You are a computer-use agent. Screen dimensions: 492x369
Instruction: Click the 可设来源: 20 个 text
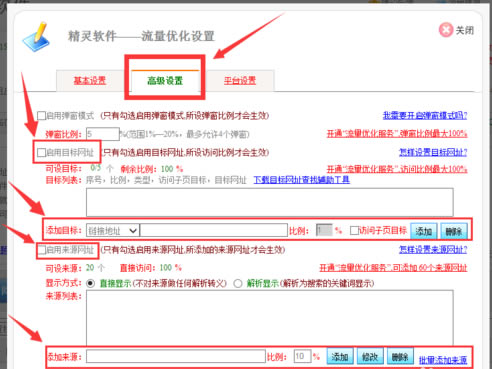coord(75,268)
